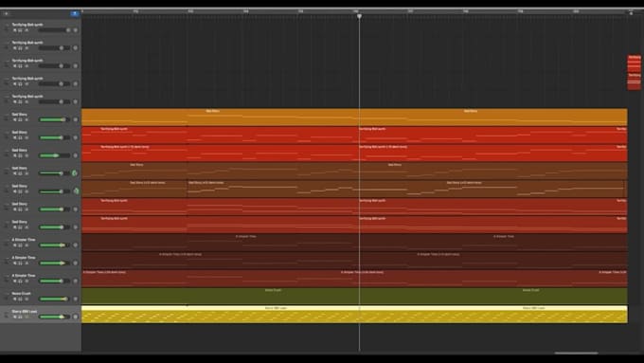
Task: Select the lower small red Terrifying region at far right
Action: click(634, 82)
